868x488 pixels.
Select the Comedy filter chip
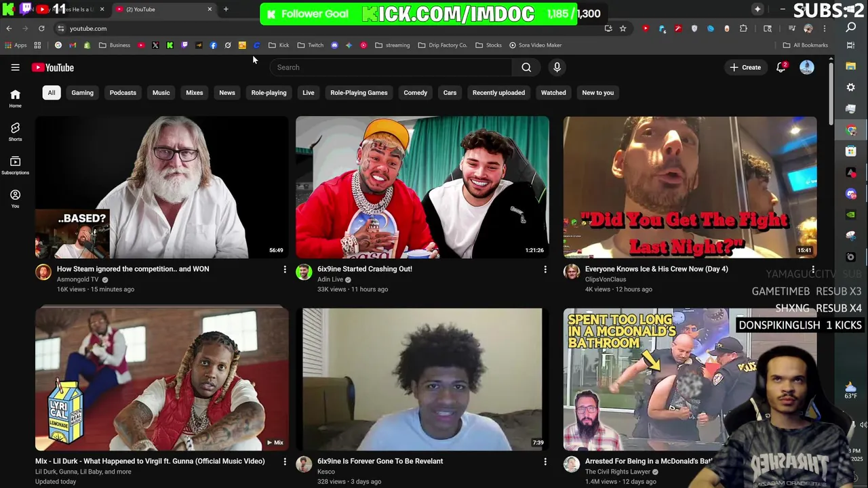(x=416, y=92)
